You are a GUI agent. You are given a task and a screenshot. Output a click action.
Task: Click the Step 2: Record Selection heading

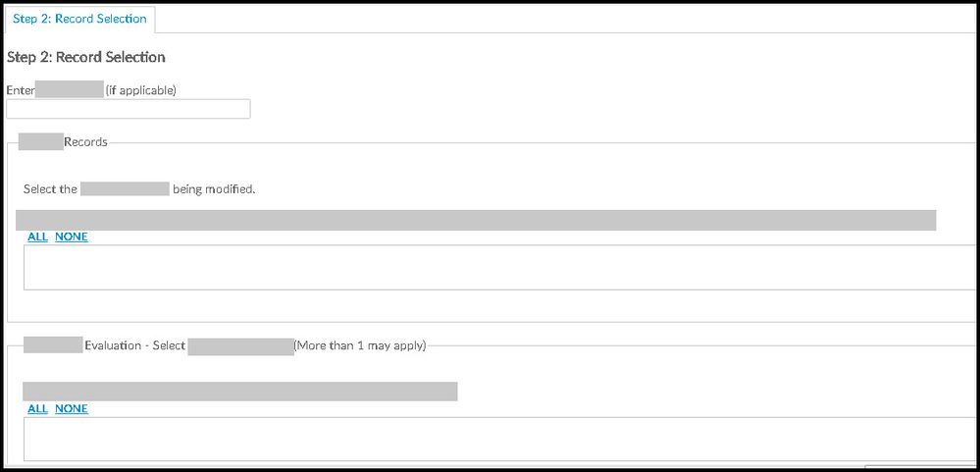[86, 57]
